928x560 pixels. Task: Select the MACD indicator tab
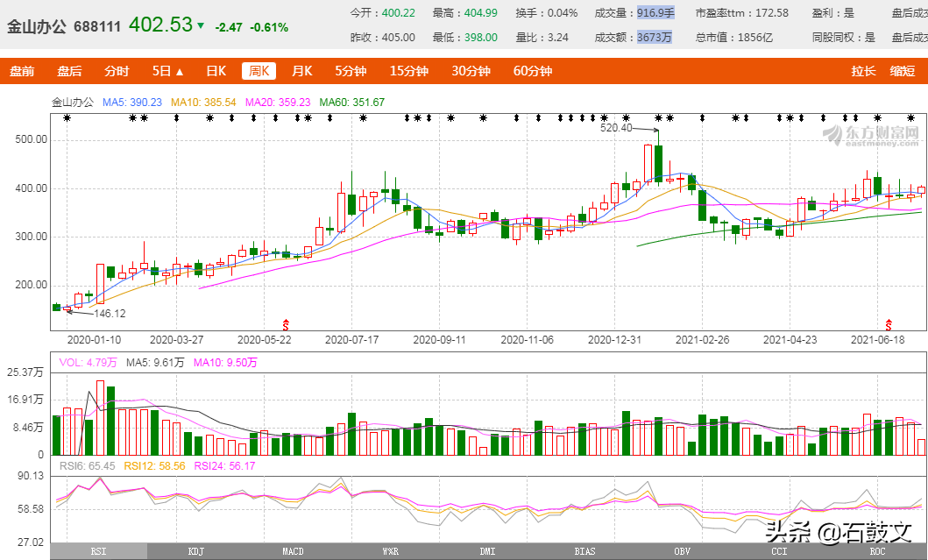coord(293,551)
